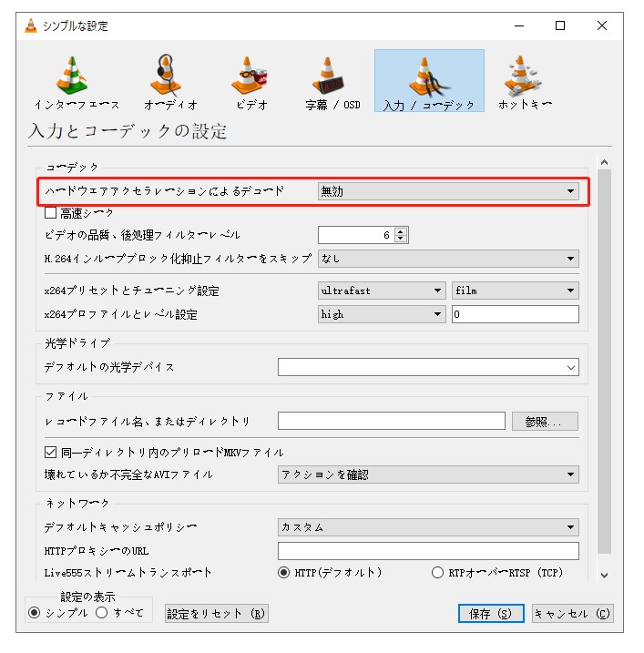Viewport: 644px width, 653px height.
Task: Decrease post-processing filter level with down arrow
Action: coord(401,239)
